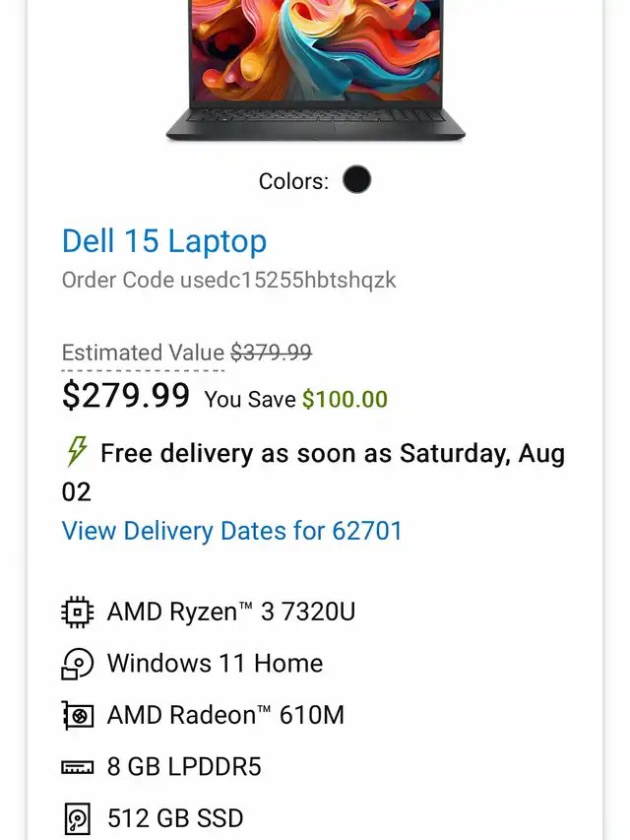Open the Dell 15 Laptop link

pyautogui.click(x=164, y=241)
